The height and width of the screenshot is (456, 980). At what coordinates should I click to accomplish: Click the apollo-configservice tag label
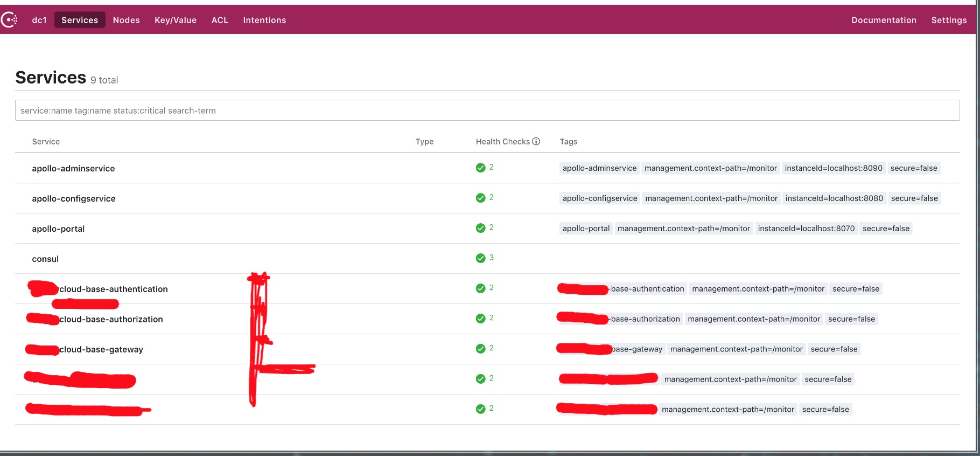pos(600,198)
